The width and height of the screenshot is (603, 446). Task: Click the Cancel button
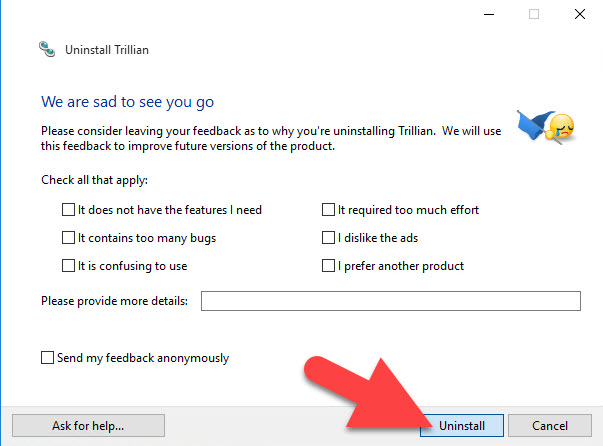[550, 426]
